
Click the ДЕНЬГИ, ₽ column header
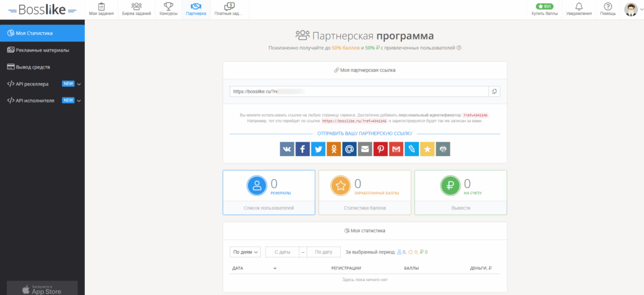point(481,269)
